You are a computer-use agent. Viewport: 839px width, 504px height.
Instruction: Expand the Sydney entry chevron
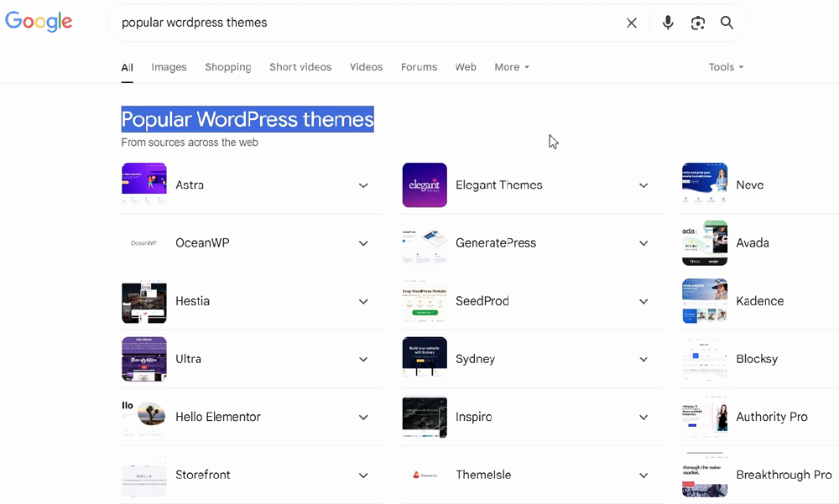coord(644,360)
